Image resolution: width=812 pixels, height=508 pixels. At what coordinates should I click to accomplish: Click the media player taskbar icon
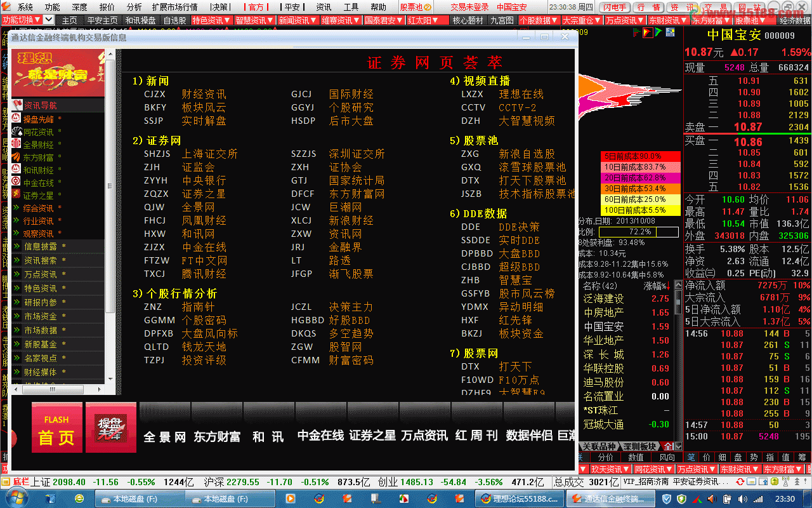pos(291,499)
